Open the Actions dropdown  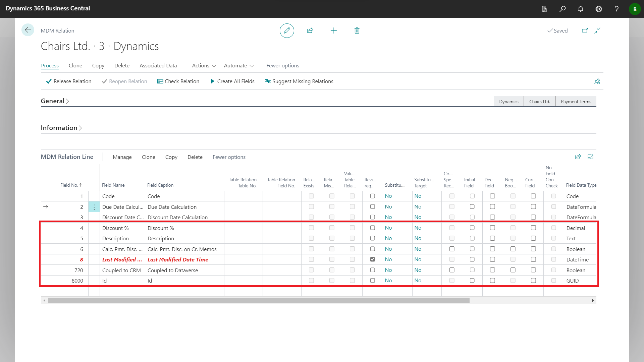coord(204,66)
